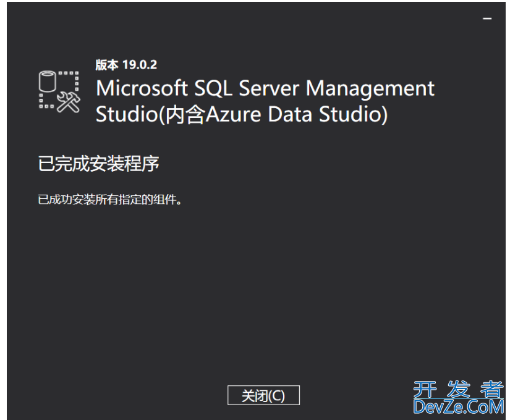
Task: Click the heading 已完成安装程序
Action: tap(98, 164)
